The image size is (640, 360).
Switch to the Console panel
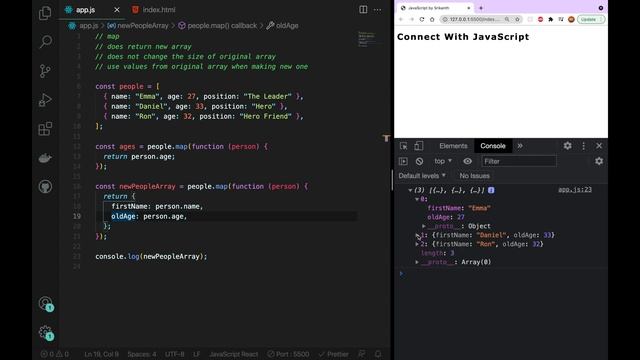pos(493,146)
